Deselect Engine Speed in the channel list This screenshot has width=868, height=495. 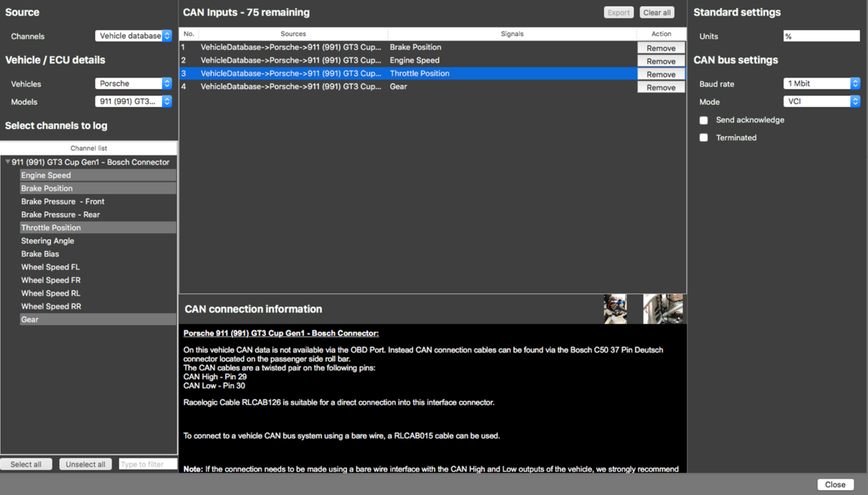tap(98, 175)
